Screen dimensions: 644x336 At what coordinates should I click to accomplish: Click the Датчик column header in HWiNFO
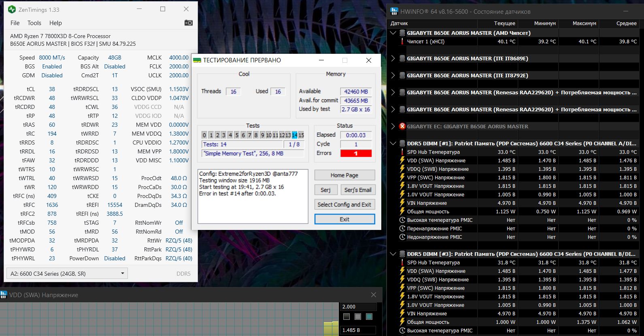[400, 23]
